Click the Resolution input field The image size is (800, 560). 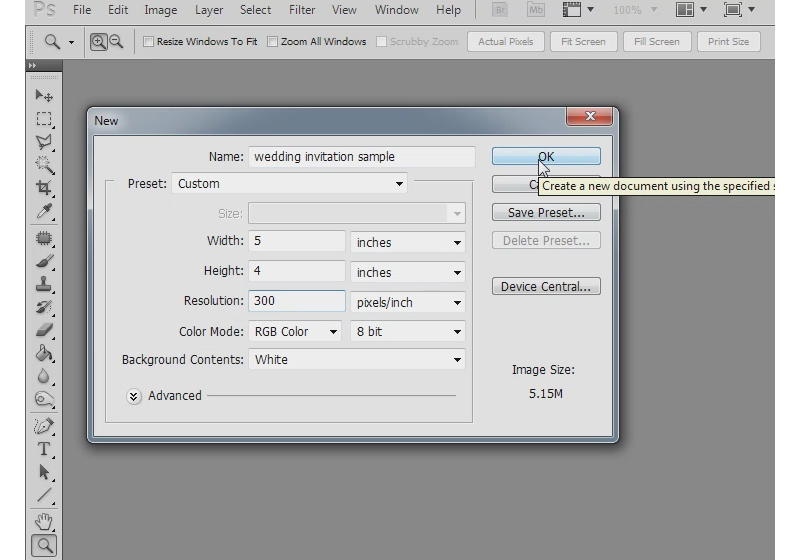(x=297, y=301)
